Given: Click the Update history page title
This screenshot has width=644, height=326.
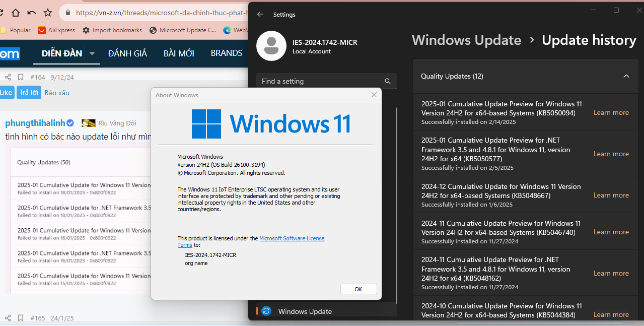Looking at the screenshot, I should [589, 40].
